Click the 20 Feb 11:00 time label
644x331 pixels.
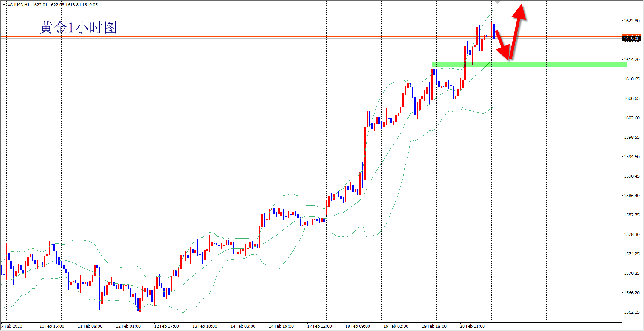click(472, 326)
